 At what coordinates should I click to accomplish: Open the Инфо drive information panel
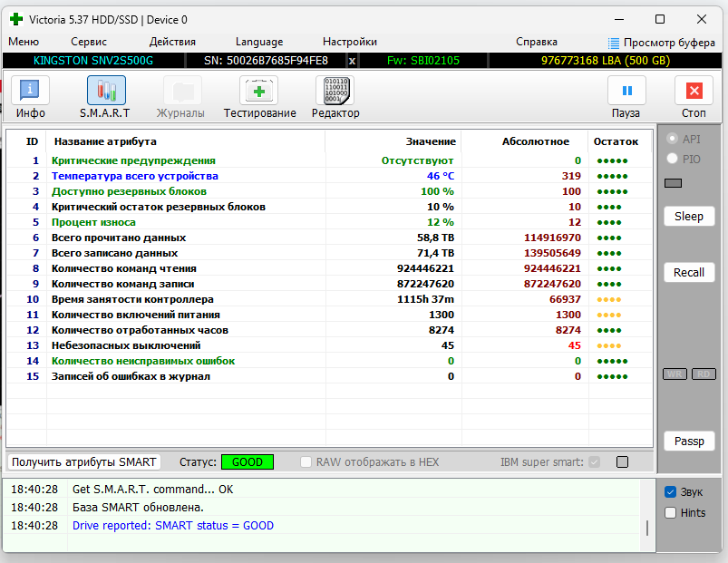(x=30, y=96)
